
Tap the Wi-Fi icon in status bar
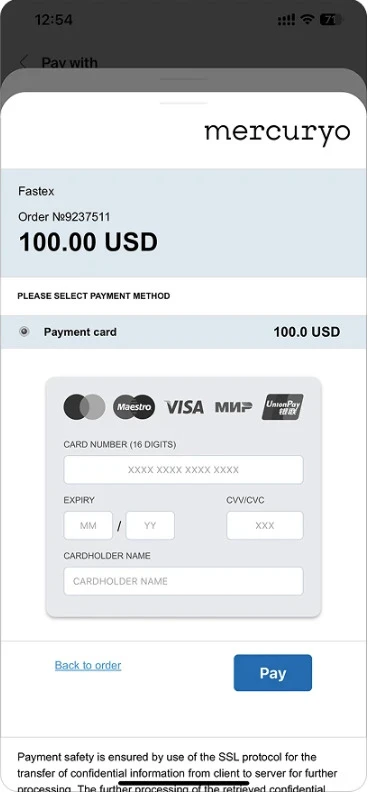306,20
